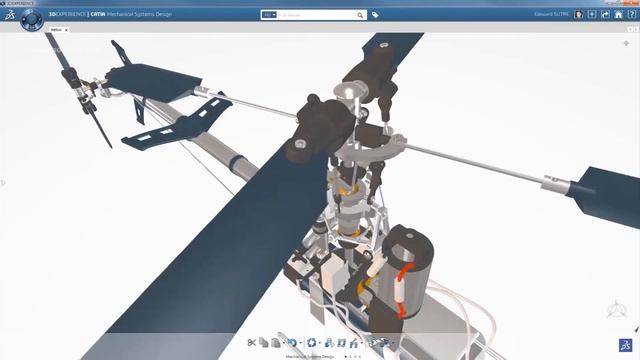Click the robot view manipulator icon
This screenshot has height=360, width=640.
click(616, 309)
